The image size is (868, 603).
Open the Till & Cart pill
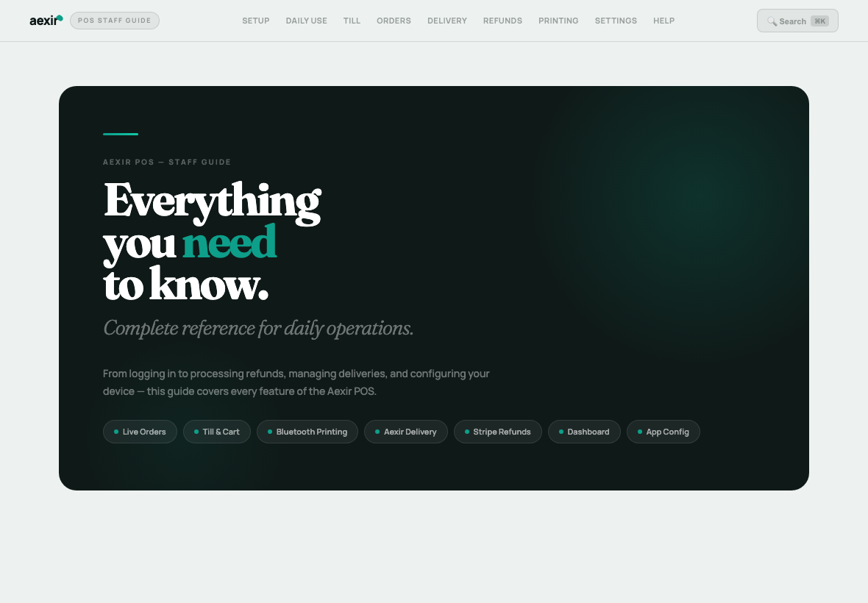217,432
